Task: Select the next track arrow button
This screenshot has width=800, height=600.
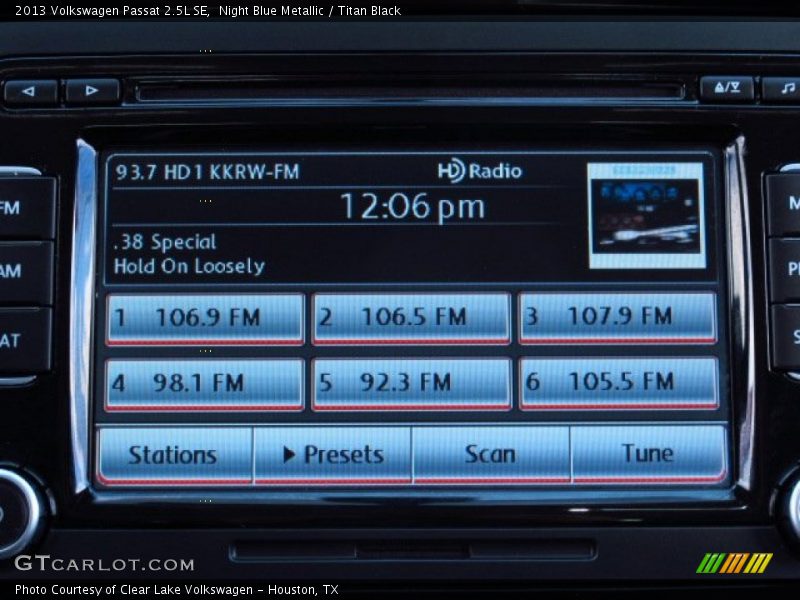Action: [x=92, y=91]
